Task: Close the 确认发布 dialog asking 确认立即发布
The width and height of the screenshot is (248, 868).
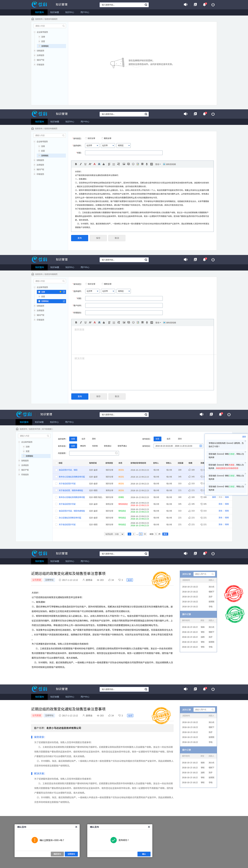Action: [76, 827]
